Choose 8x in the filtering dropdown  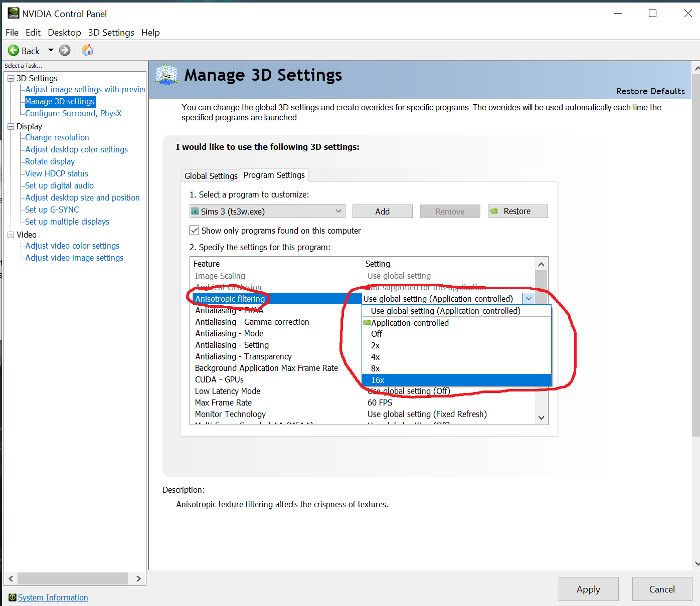pyautogui.click(x=456, y=368)
